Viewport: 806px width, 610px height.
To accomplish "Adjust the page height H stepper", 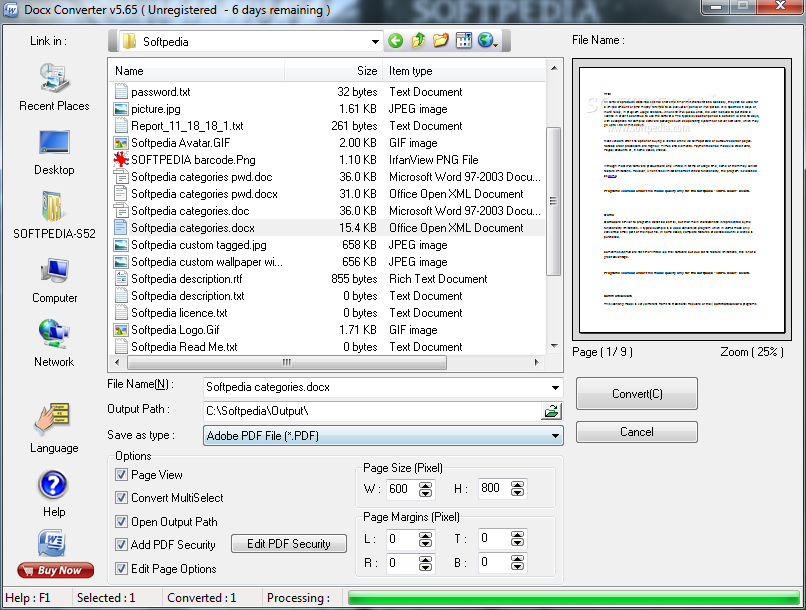I will [517, 488].
